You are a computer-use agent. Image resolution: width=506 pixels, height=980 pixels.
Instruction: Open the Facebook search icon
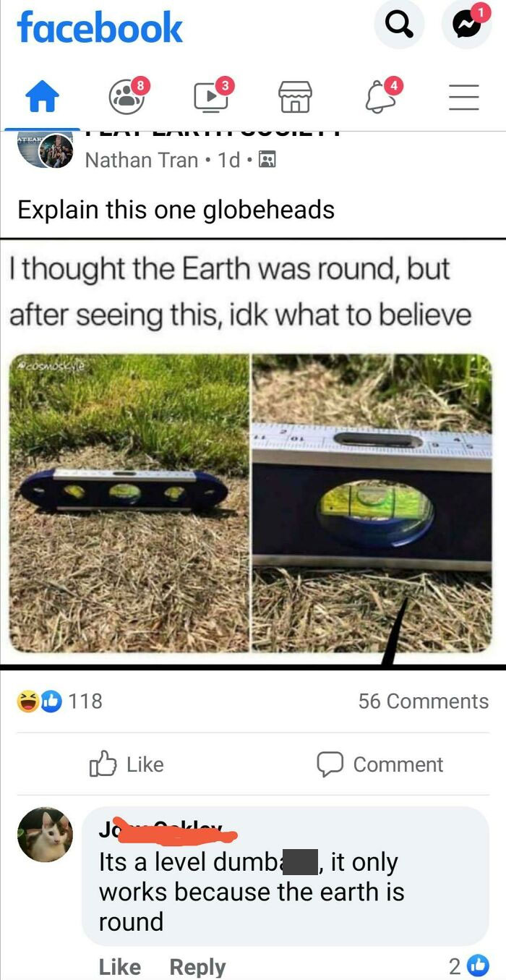(398, 25)
